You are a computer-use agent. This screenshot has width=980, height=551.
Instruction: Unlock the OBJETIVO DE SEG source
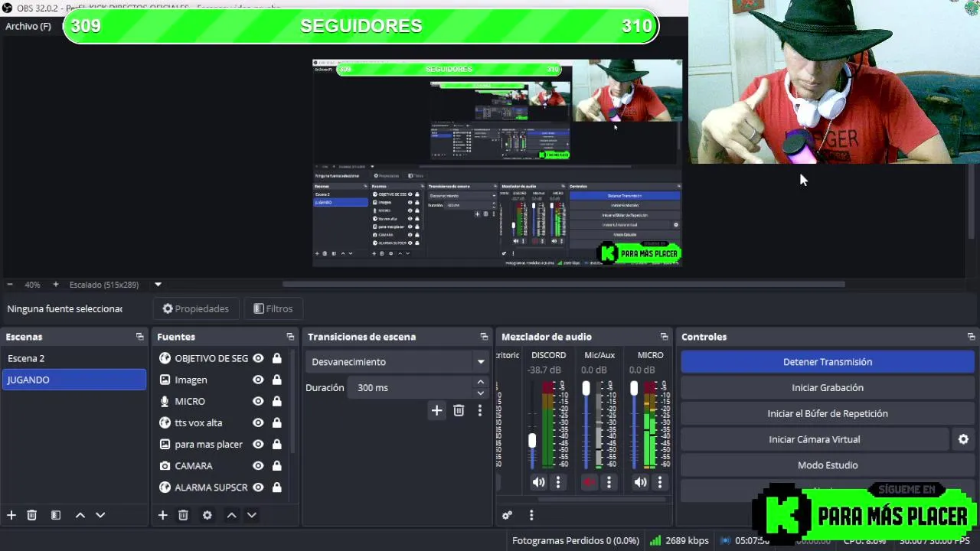(276, 358)
